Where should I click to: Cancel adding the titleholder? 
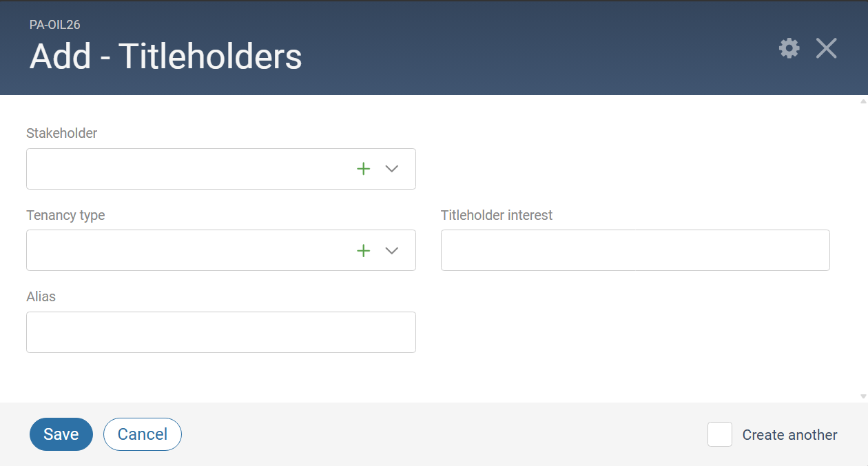pos(143,434)
